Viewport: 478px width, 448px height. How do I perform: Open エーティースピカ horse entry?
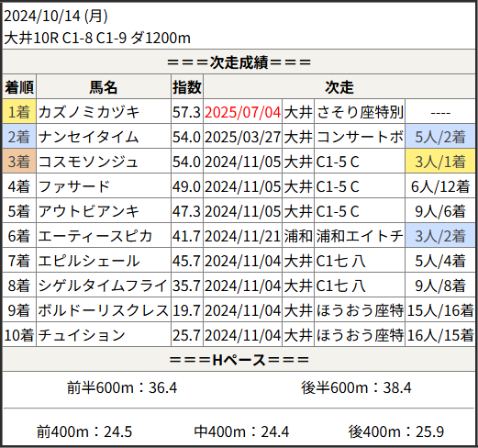(95, 236)
